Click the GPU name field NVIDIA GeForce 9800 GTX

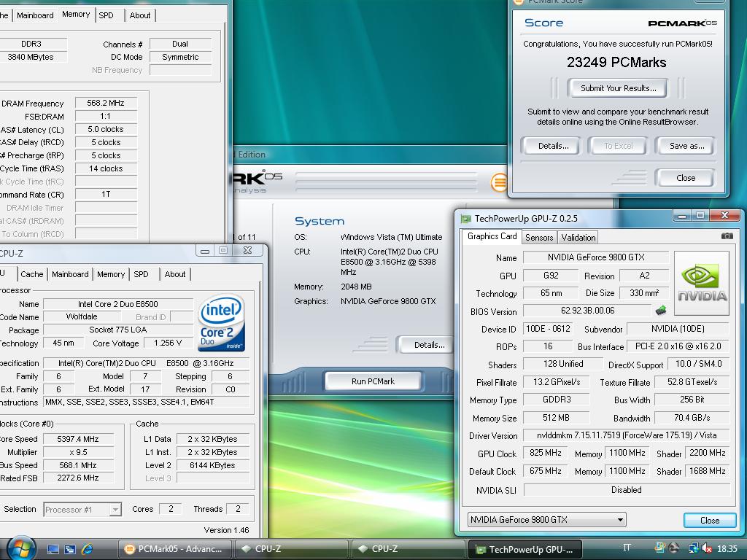pos(595,257)
